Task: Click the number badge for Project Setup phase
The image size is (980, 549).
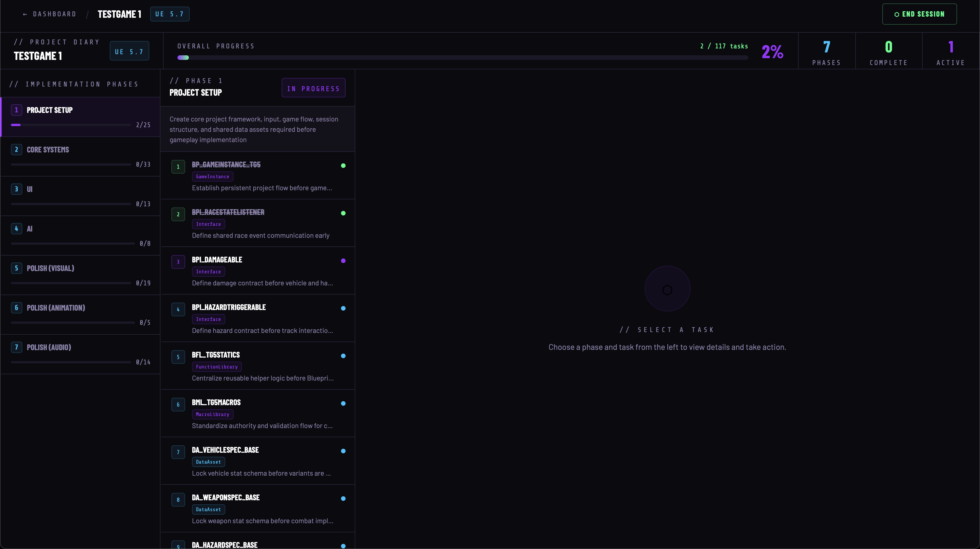Action: pos(16,109)
